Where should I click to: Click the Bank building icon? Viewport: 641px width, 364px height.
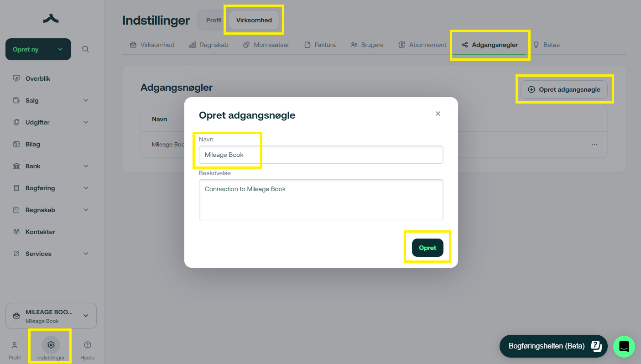pyautogui.click(x=16, y=166)
